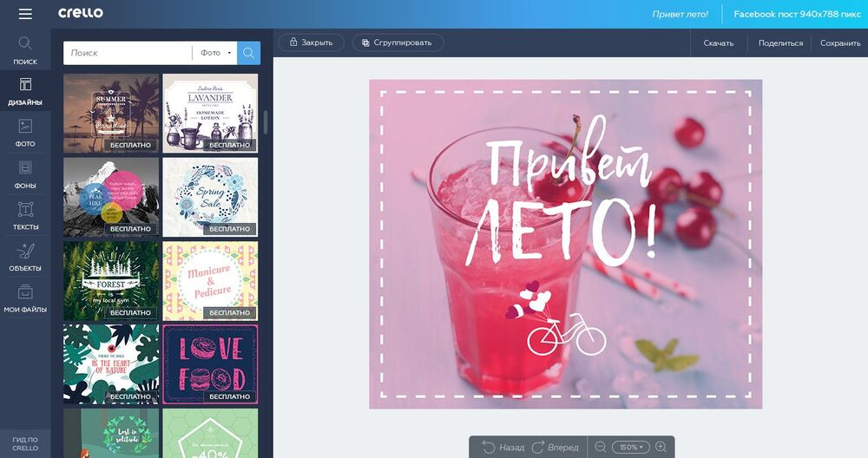Click the Crello logo
Viewport: 868px width, 458px height.
[x=81, y=13]
